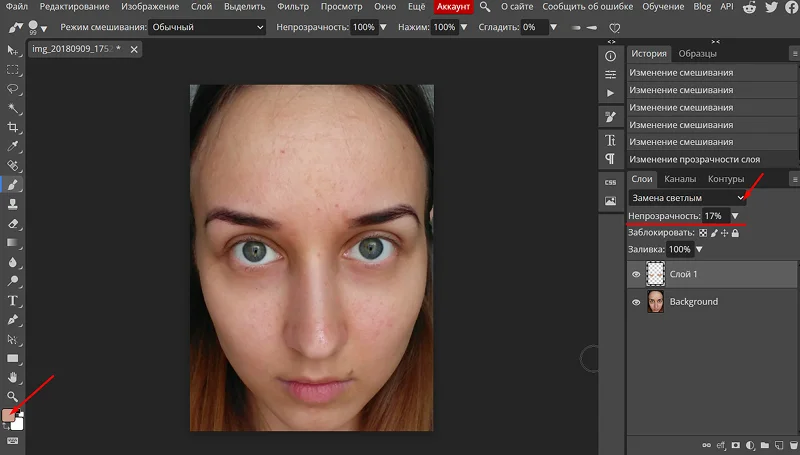This screenshot has width=800, height=455.
Task: Select the Dodge tool
Action: 13,281
